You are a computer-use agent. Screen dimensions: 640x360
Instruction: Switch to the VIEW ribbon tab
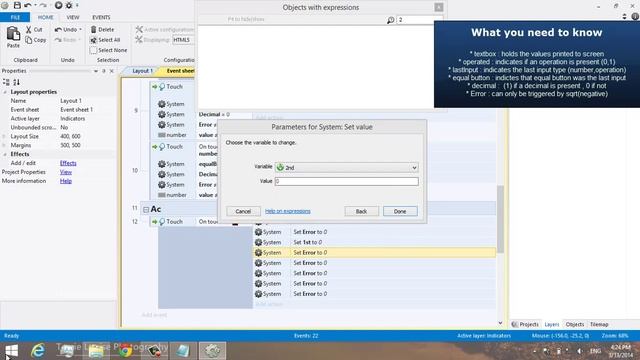(x=73, y=17)
